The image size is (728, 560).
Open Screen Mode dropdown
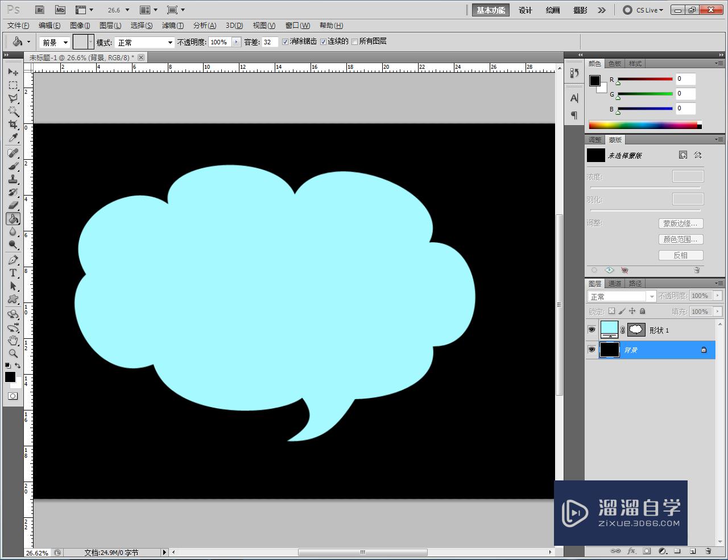[176, 10]
